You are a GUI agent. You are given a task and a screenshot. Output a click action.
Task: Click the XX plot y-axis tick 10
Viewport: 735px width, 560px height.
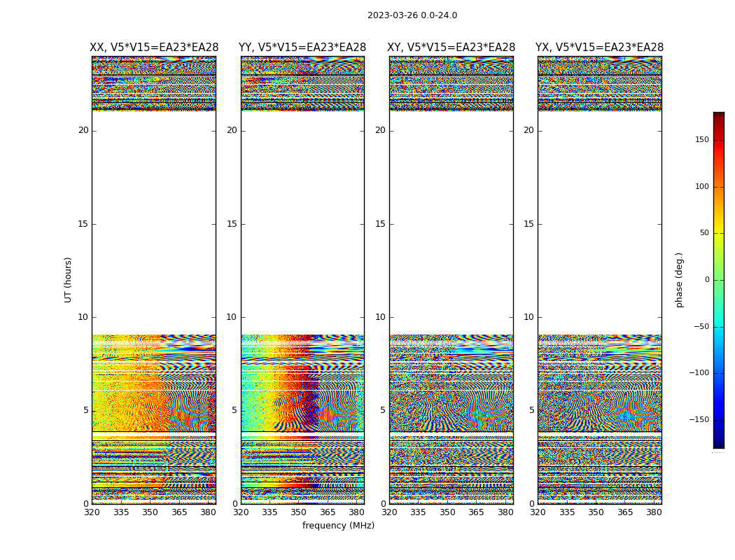[x=83, y=317]
